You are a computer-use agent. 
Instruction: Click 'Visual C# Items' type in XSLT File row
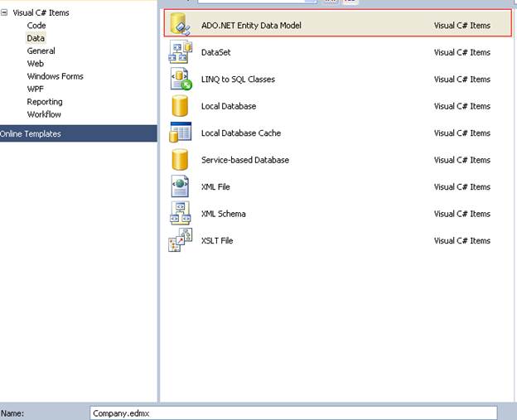pyautogui.click(x=462, y=240)
